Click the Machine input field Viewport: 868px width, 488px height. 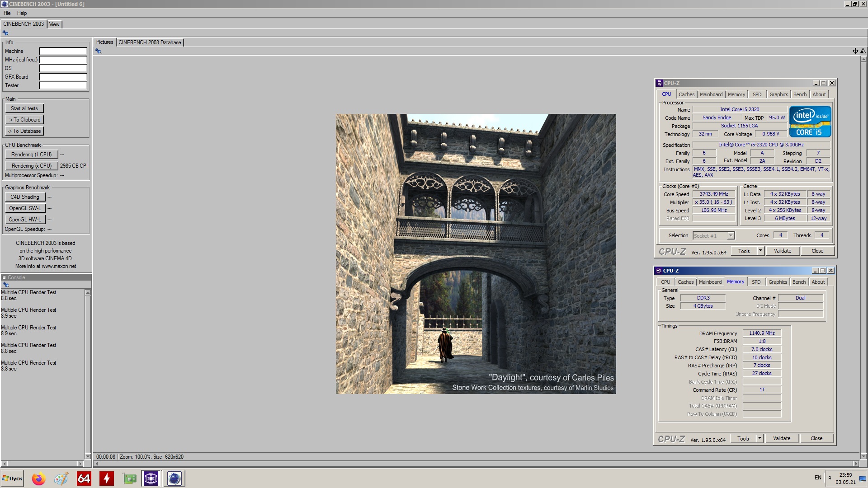(63, 51)
